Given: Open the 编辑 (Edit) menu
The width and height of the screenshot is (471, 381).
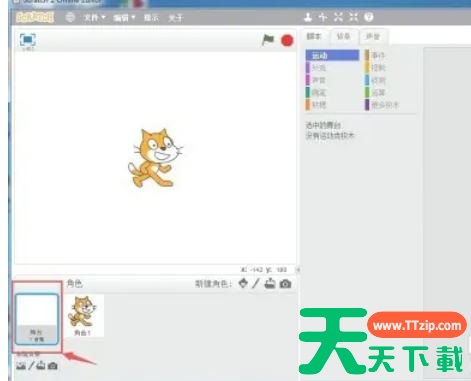Looking at the screenshot, I should click(124, 18).
